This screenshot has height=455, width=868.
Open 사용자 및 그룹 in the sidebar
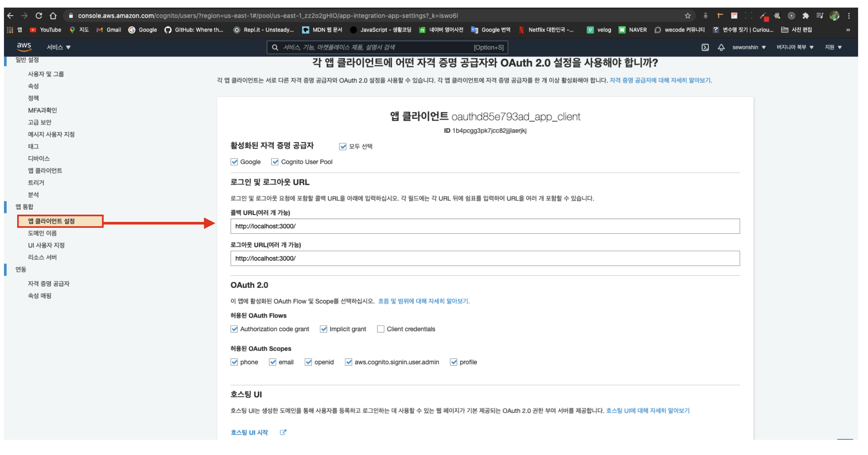(46, 74)
